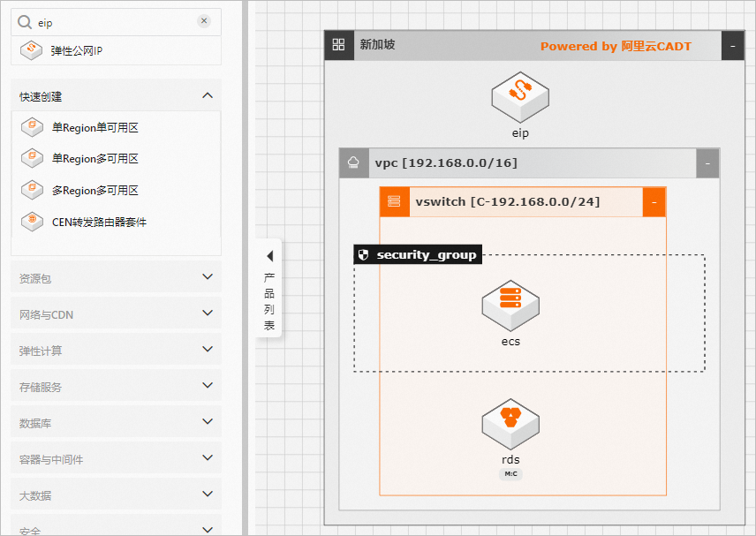Viewport: 756px width, 536px height.
Task: Select the security_group label
Action: (427, 254)
